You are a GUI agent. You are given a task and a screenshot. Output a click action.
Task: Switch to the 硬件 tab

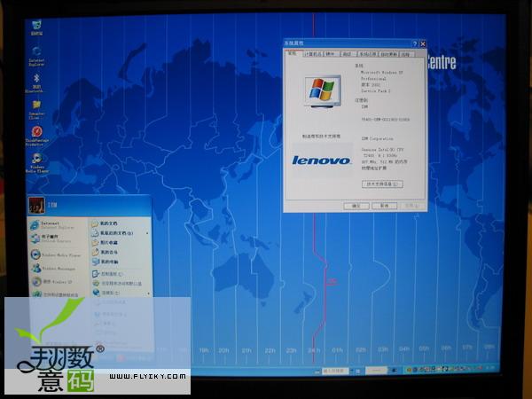331,54
